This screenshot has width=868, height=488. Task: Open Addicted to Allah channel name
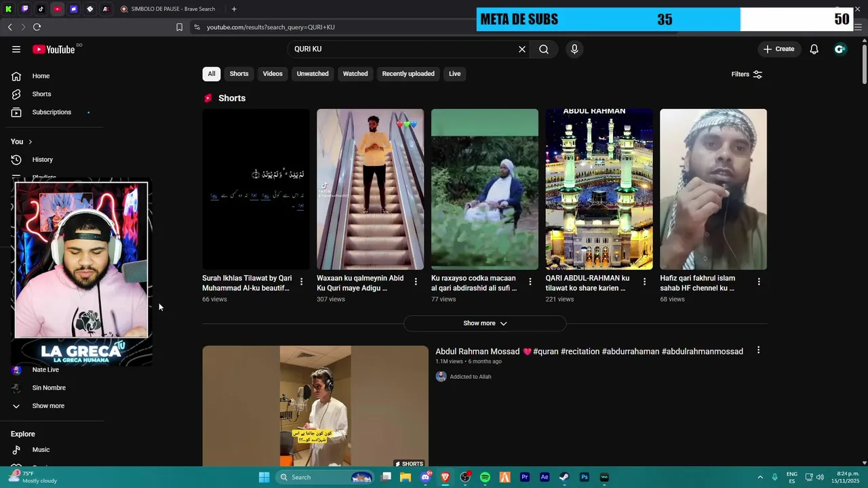[470, 377]
